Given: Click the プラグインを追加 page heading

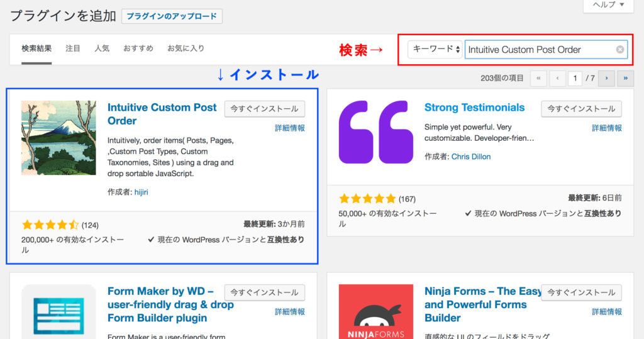Looking at the screenshot, I should [x=63, y=16].
